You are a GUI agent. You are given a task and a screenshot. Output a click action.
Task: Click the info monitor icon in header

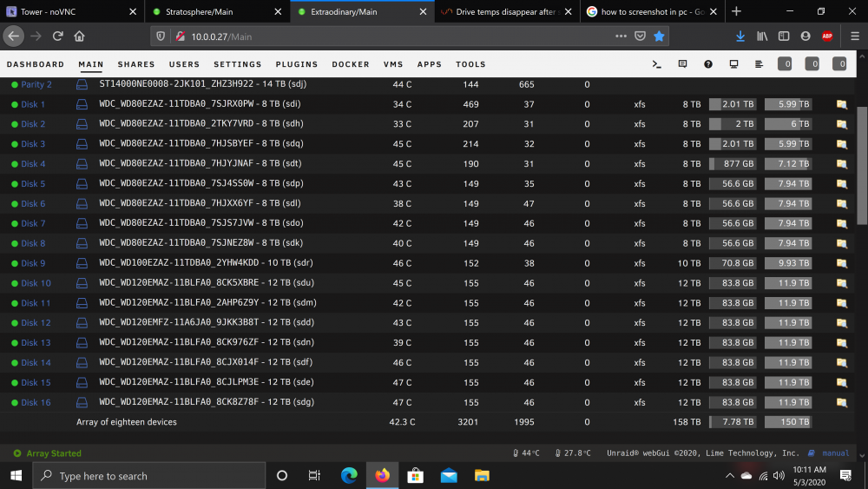(733, 64)
